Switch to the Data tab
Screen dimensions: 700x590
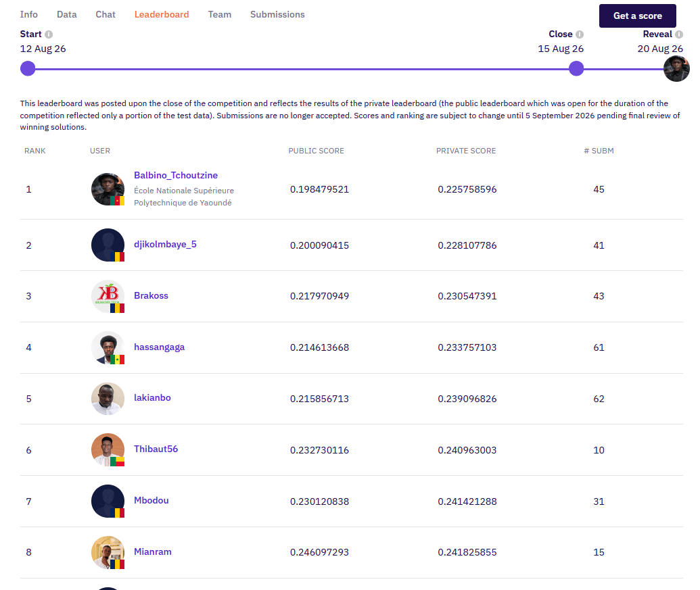click(x=66, y=14)
